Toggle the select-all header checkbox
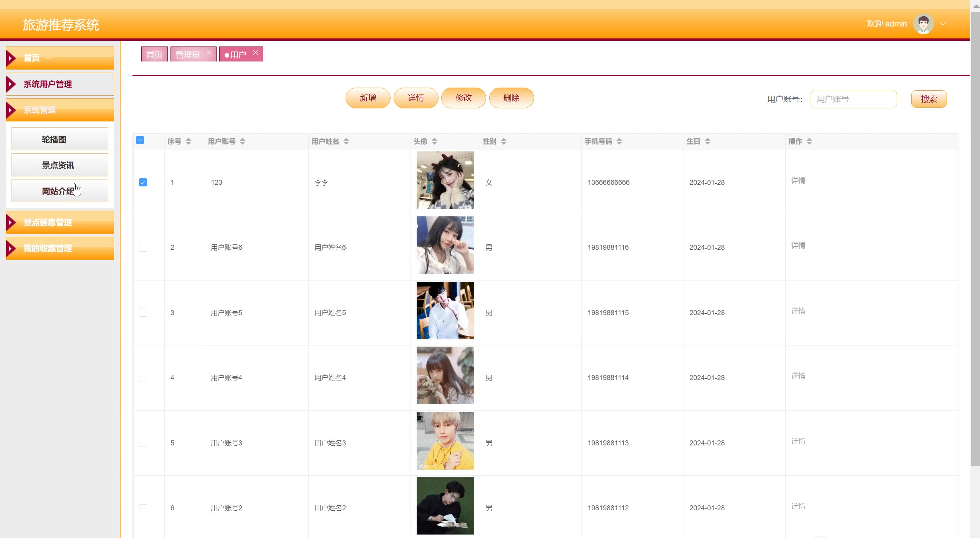Viewport: 980px width, 538px height. [140, 140]
